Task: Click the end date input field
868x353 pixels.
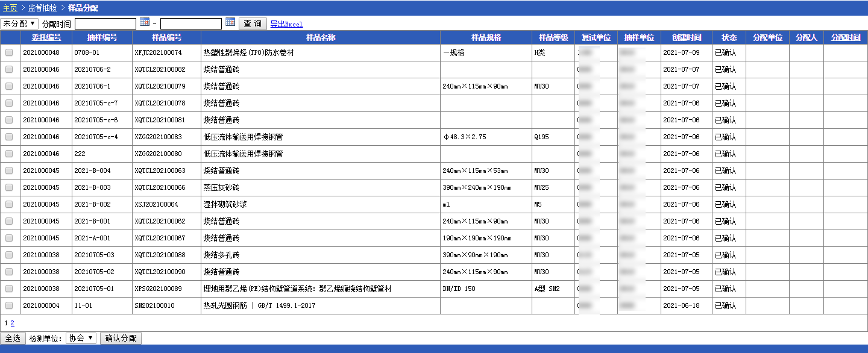Action: (191, 24)
